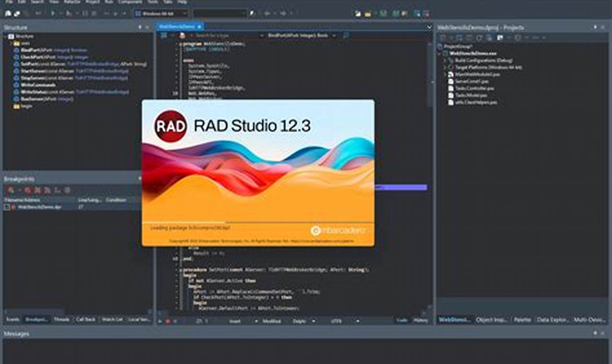Open the Tools menu

click(151, 2)
